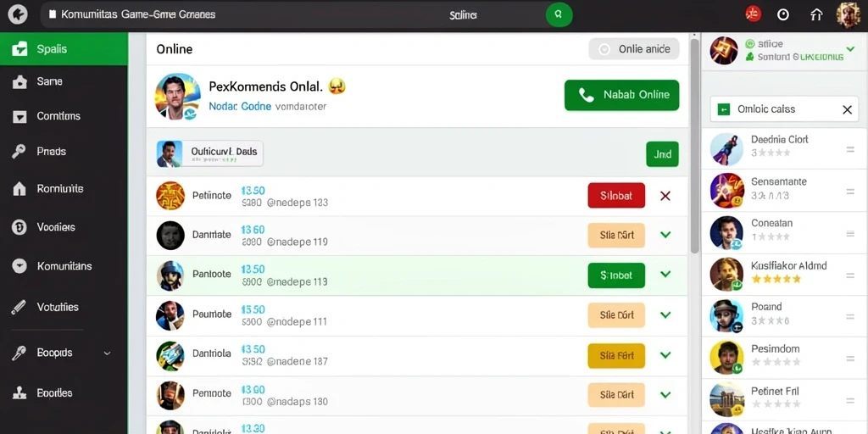Expand the nadaps 130 row chevron

click(x=665, y=395)
